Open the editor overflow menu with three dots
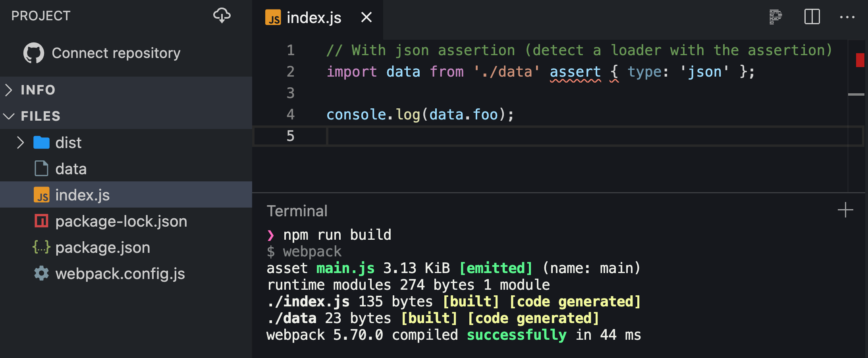 click(x=848, y=17)
